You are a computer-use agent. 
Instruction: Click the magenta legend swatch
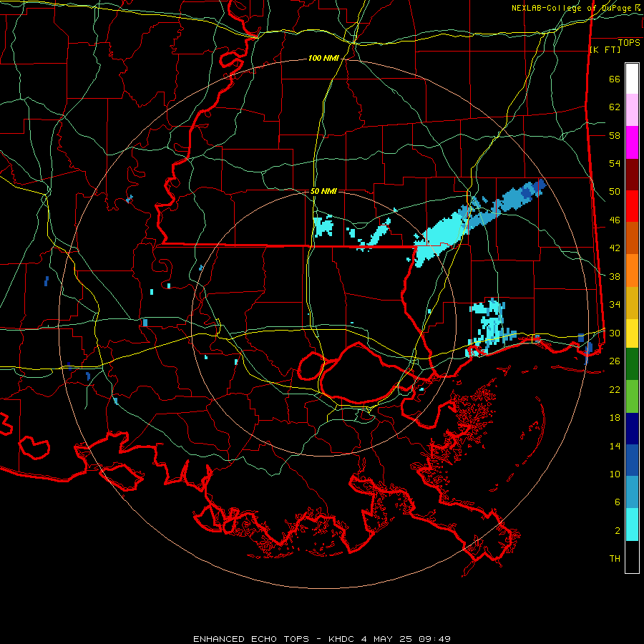(632, 142)
